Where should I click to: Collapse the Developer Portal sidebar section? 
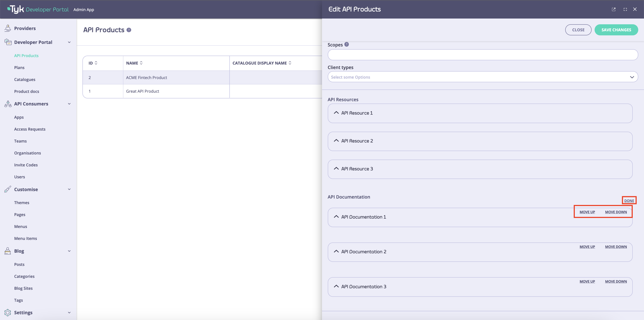[69, 42]
